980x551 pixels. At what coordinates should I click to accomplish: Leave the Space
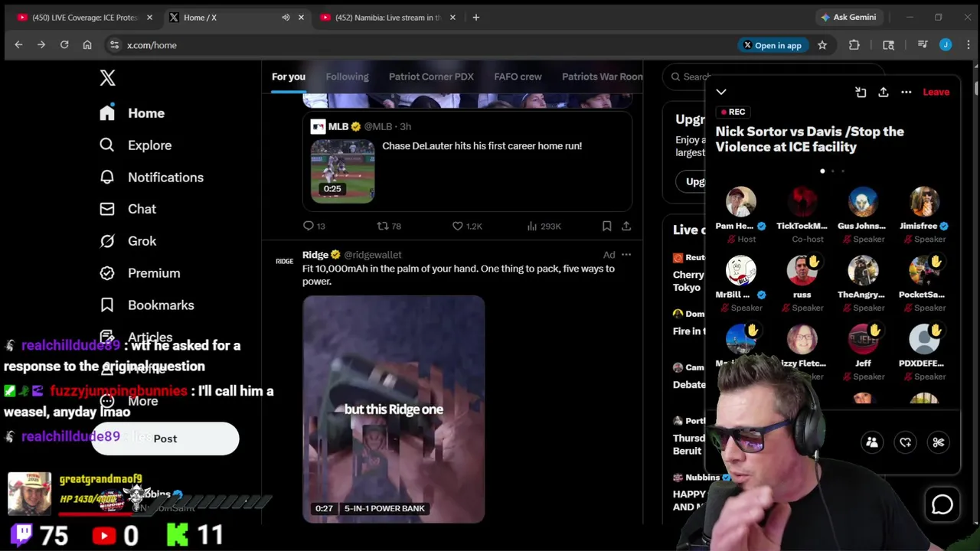pyautogui.click(x=936, y=92)
